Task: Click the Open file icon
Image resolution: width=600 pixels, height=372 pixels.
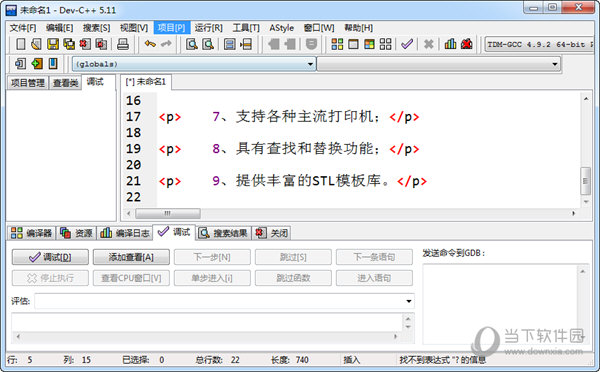Action: (37, 44)
